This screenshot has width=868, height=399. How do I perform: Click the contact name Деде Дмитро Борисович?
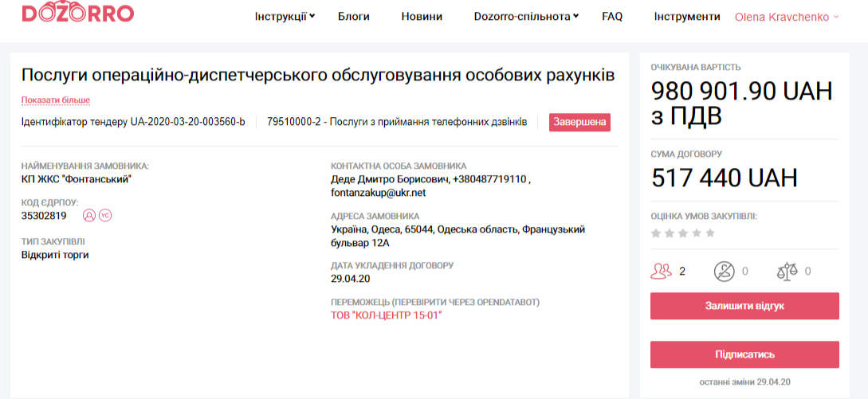389,179
